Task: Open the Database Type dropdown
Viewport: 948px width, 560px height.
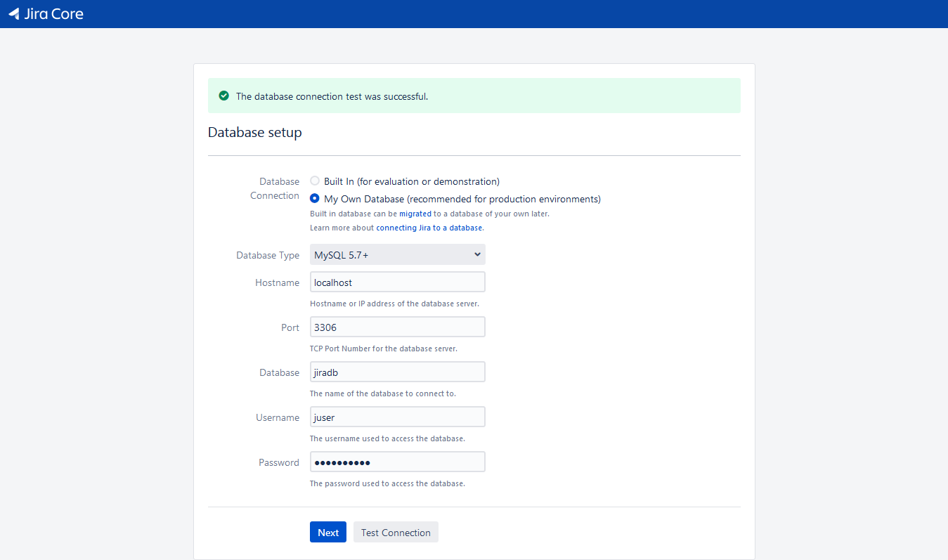Action: click(x=397, y=254)
